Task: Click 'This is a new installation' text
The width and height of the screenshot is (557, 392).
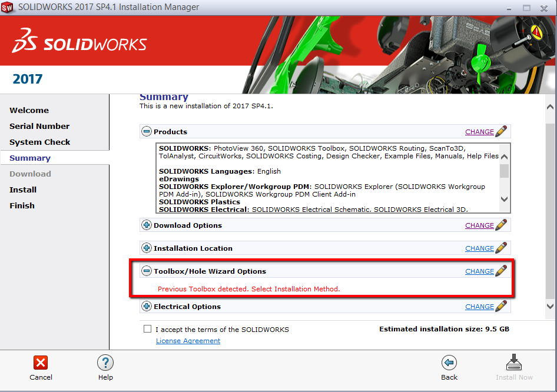Action: (x=206, y=106)
